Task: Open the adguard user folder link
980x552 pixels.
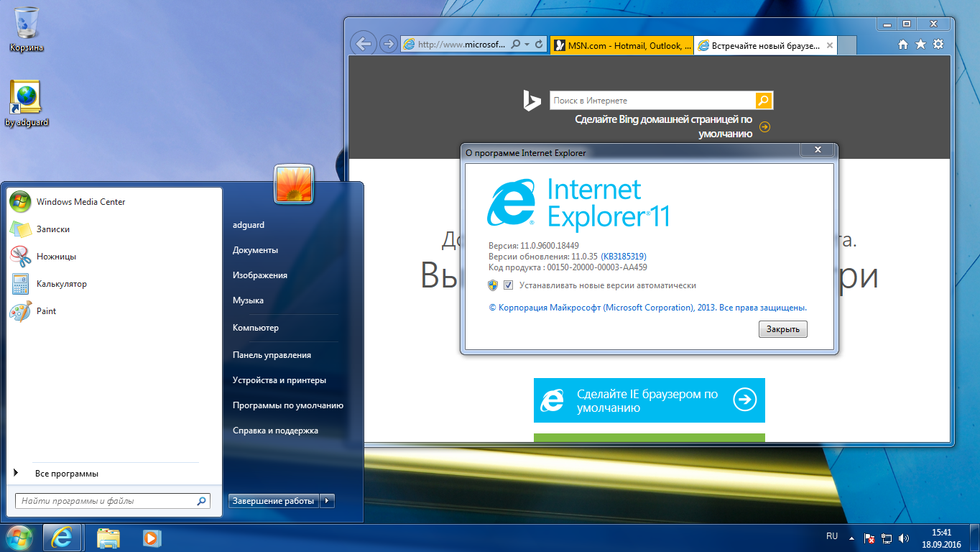Action: coord(249,225)
